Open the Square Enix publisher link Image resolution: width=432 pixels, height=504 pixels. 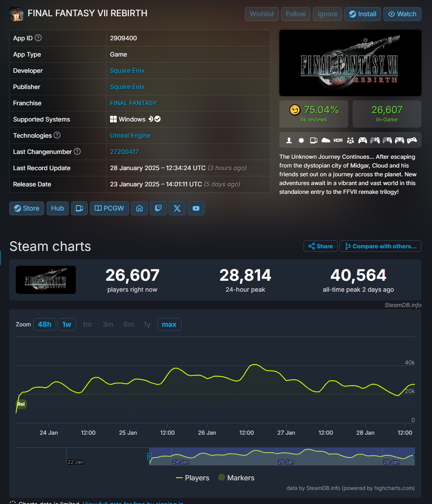coord(127,87)
